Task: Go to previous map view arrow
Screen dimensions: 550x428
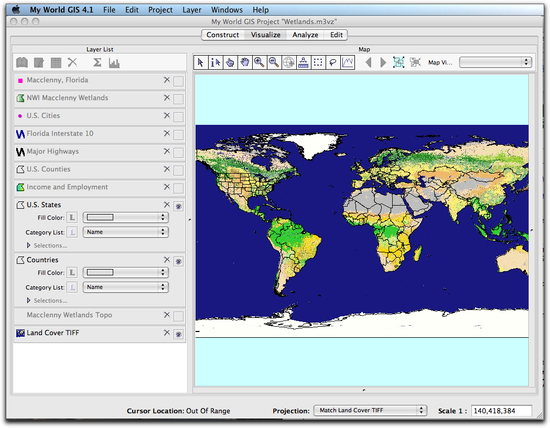Action: (x=368, y=62)
